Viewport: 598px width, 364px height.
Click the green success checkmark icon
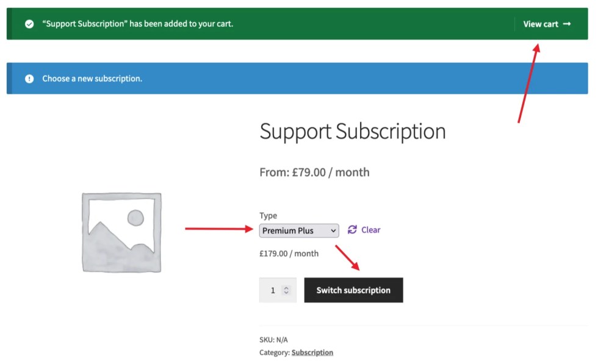[x=29, y=24]
